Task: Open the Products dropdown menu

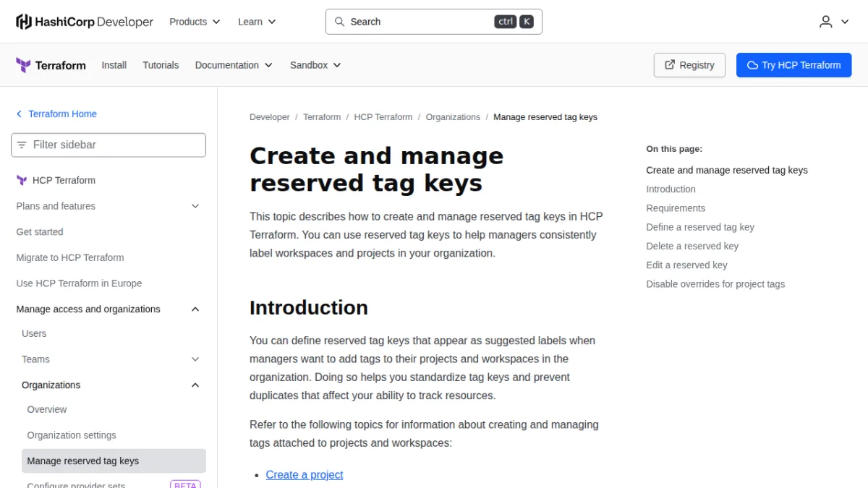Action: coord(195,22)
